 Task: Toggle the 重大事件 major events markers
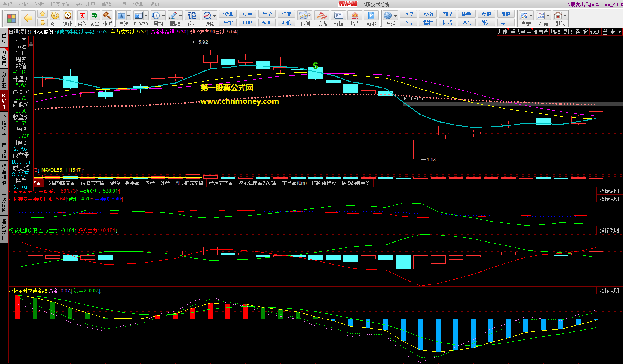(521, 32)
